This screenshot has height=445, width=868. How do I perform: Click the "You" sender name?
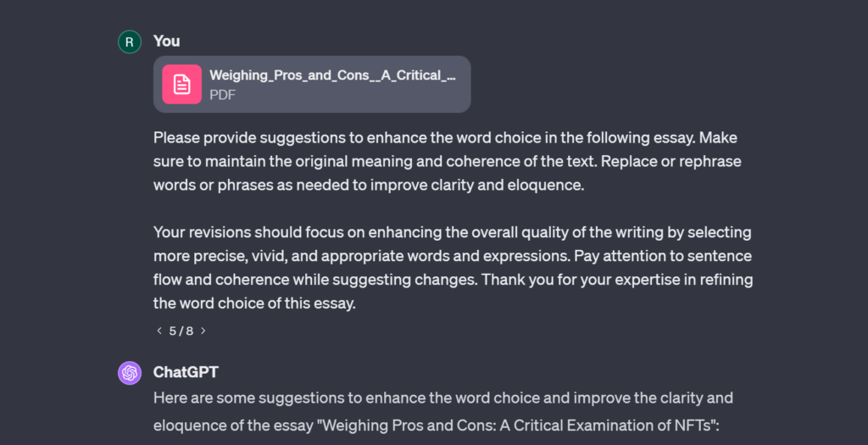click(x=166, y=41)
